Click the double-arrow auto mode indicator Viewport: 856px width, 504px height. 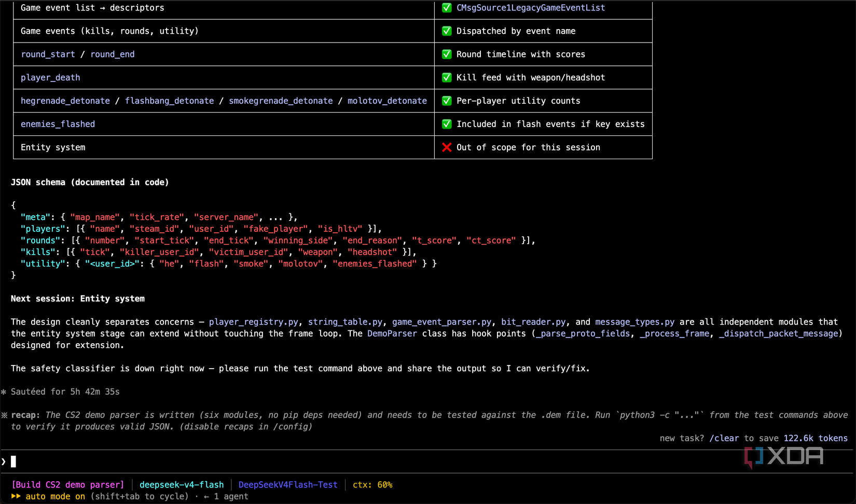pos(16,496)
